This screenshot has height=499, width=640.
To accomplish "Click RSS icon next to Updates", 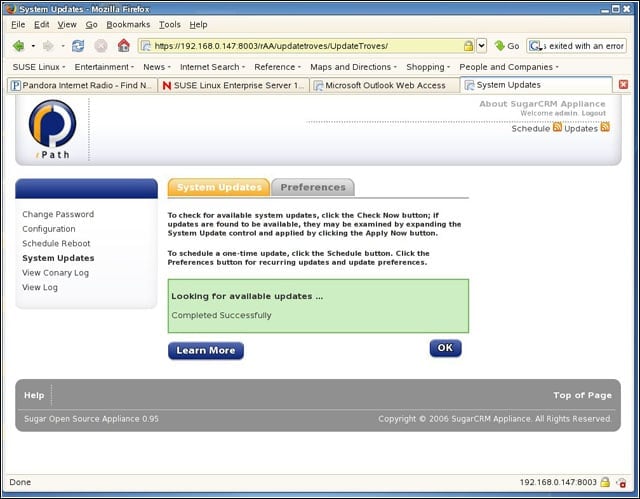I will point(605,127).
